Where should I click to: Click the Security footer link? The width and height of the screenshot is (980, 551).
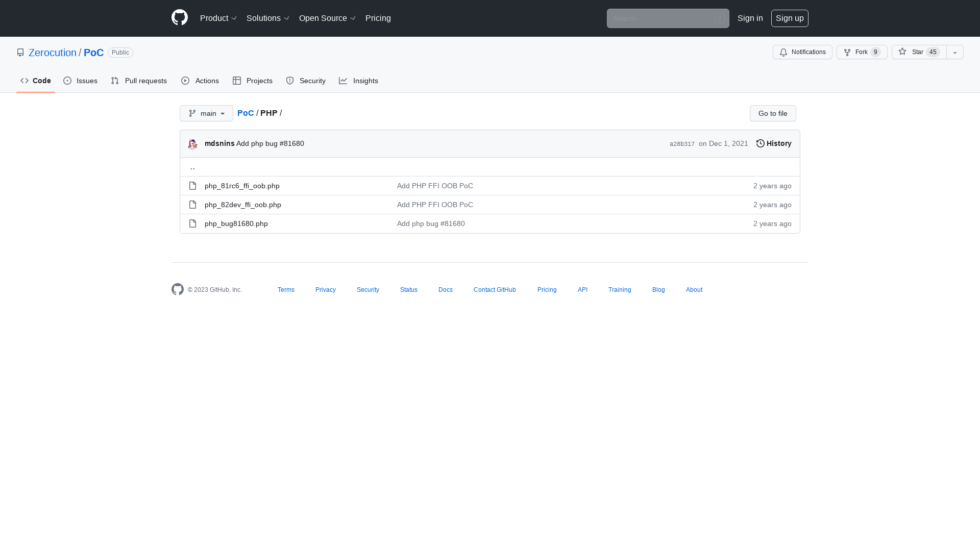click(x=368, y=290)
